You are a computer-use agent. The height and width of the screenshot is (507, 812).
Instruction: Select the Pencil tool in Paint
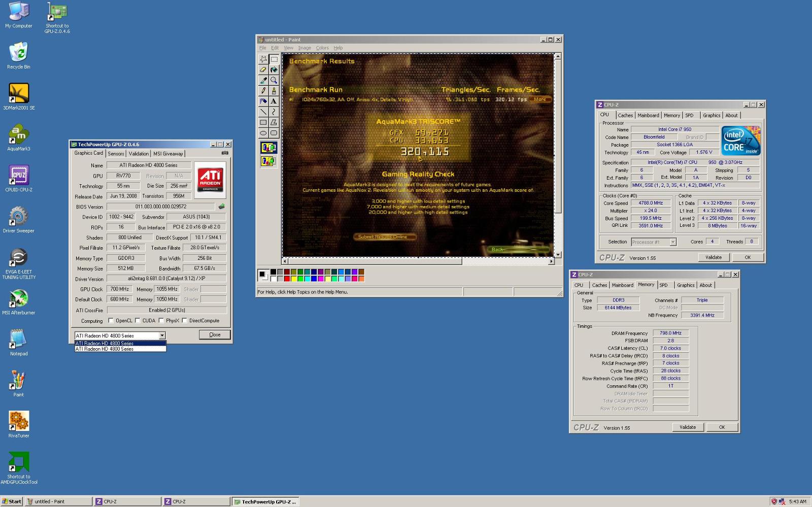(263, 90)
